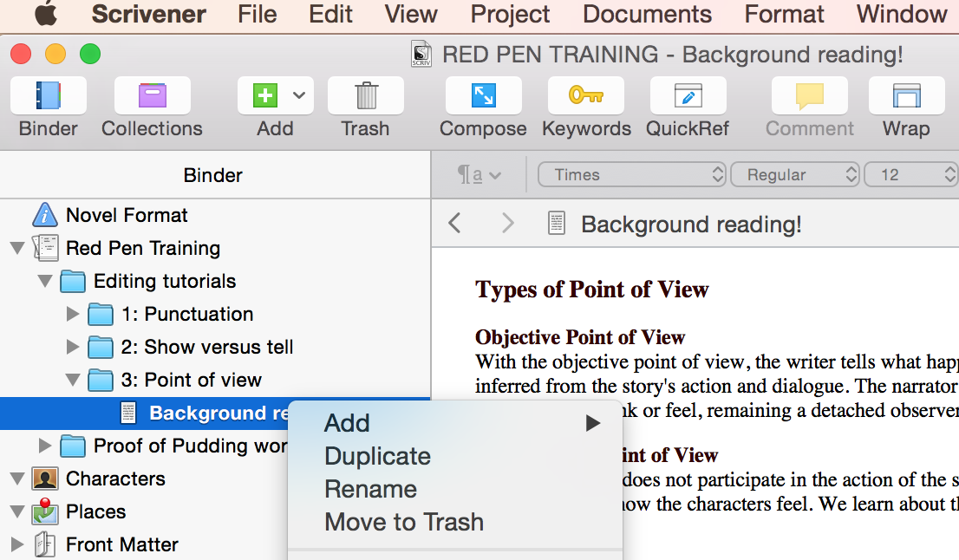The image size is (959, 560).
Task: Open Keywords panel with key icon
Action: (586, 95)
